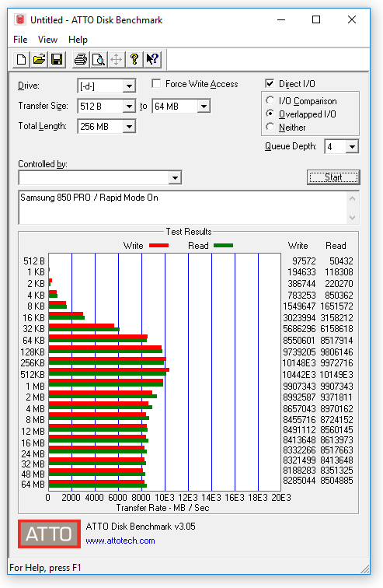Click write value 9739205 for 128KB
The height and width of the screenshot is (588, 383).
(299, 352)
